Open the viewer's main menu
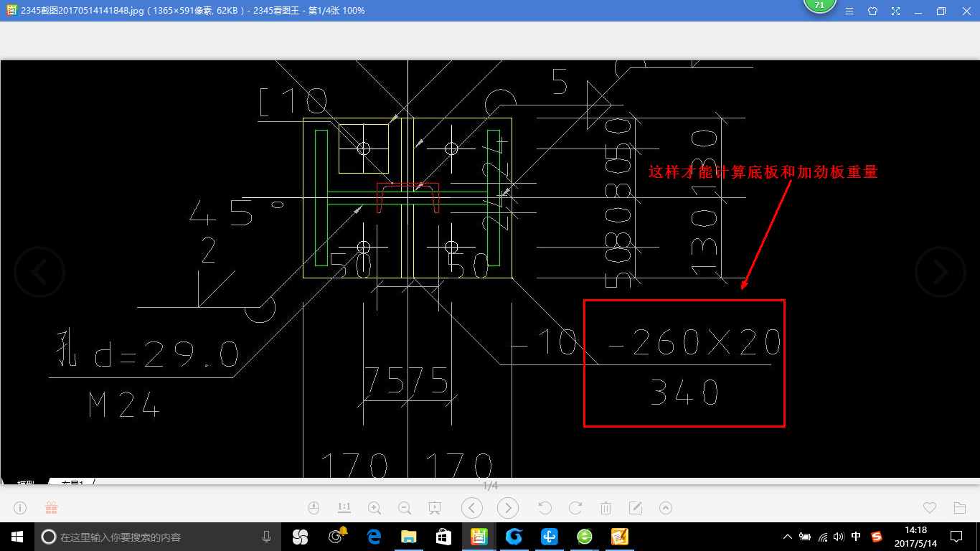Image resolution: width=980 pixels, height=551 pixels. [849, 11]
